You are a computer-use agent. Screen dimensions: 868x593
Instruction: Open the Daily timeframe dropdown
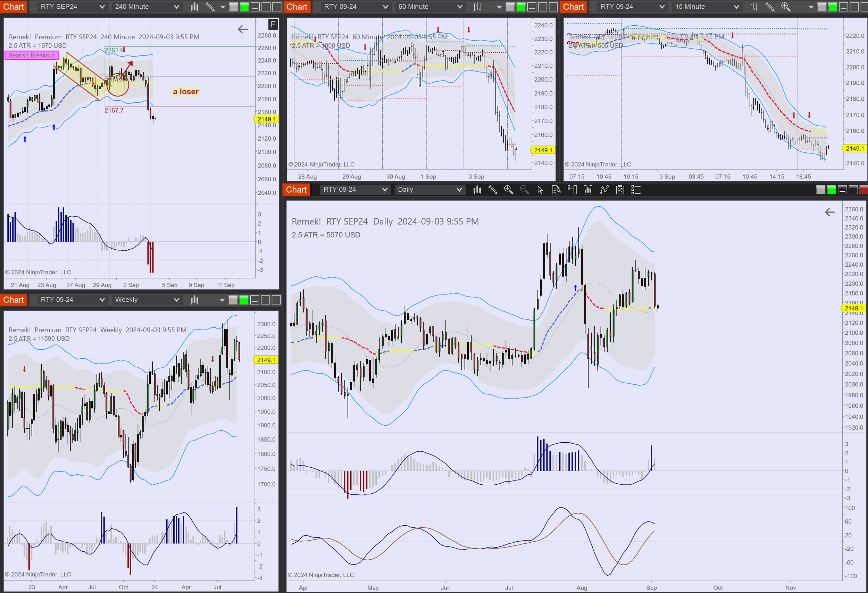pyautogui.click(x=429, y=190)
